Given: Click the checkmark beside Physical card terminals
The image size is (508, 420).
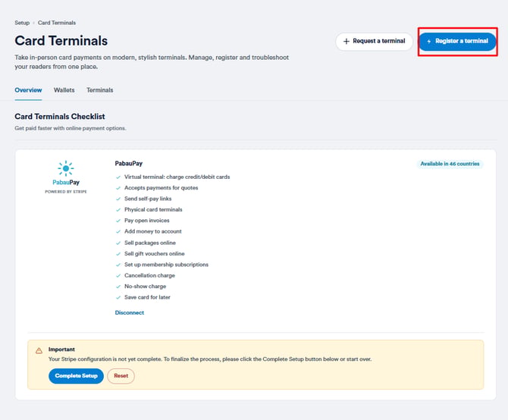Looking at the screenshot, I should click(118, 210).
